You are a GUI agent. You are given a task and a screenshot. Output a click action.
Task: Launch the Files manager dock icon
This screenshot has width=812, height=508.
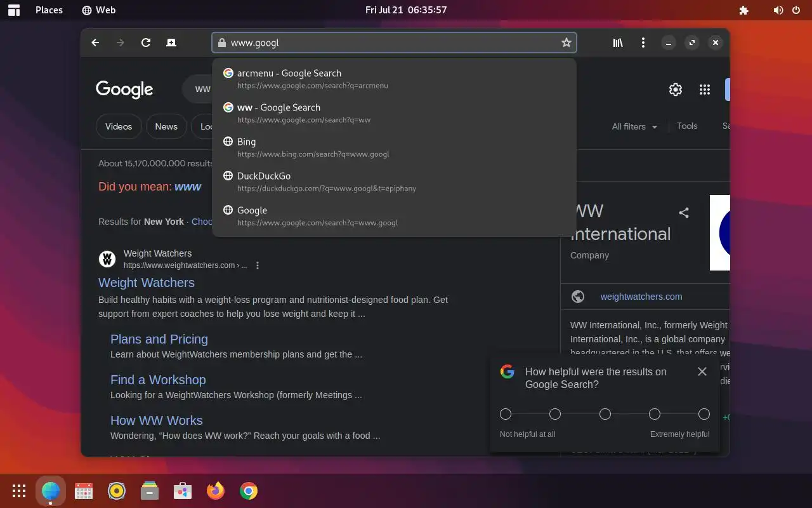click(x=150, y=491)
